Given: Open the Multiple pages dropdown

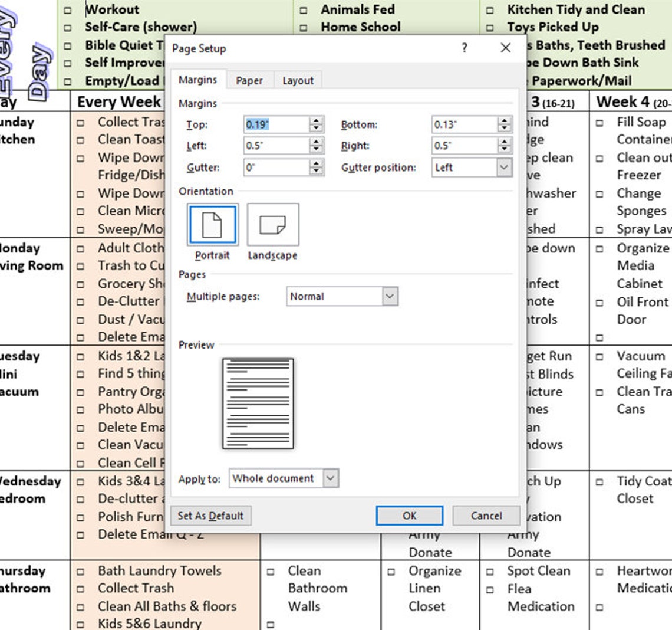Looking at the screenshot, I should [388, 296].
